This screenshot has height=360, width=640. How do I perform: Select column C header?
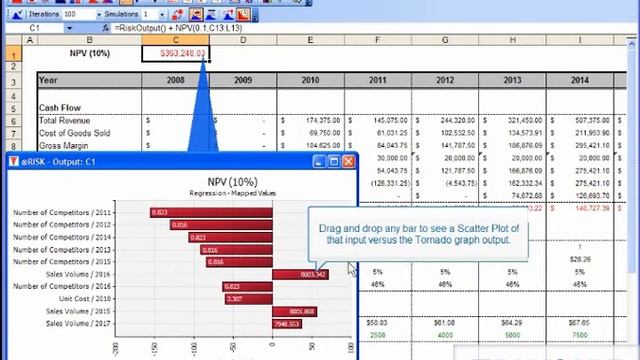(x=176, y=40)
